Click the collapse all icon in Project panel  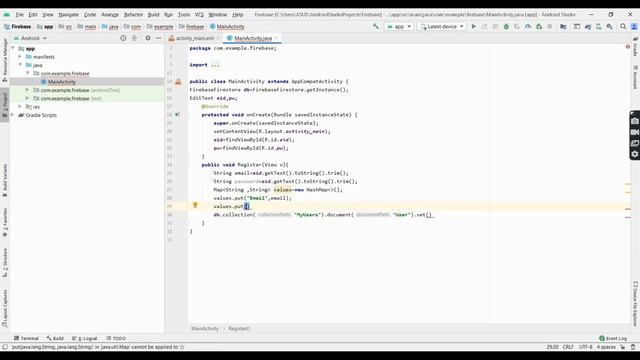(134, 38)
